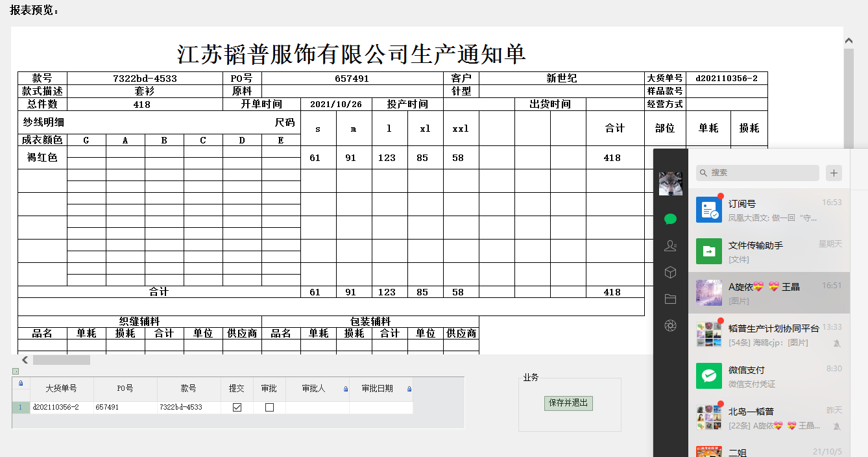Viewport: 868px width, 457px height.
Task: Open the WeChat contacts icon
Action: click(x=670, y=246)
